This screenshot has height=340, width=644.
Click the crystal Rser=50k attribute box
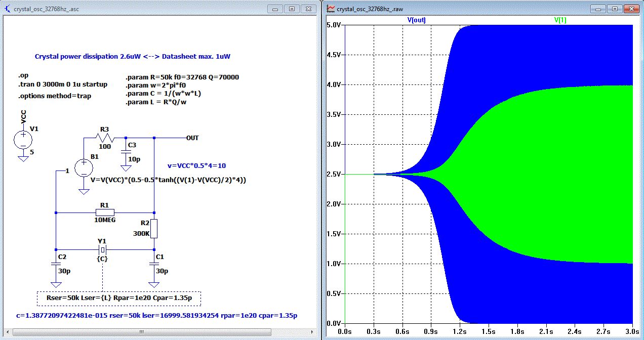119,299
